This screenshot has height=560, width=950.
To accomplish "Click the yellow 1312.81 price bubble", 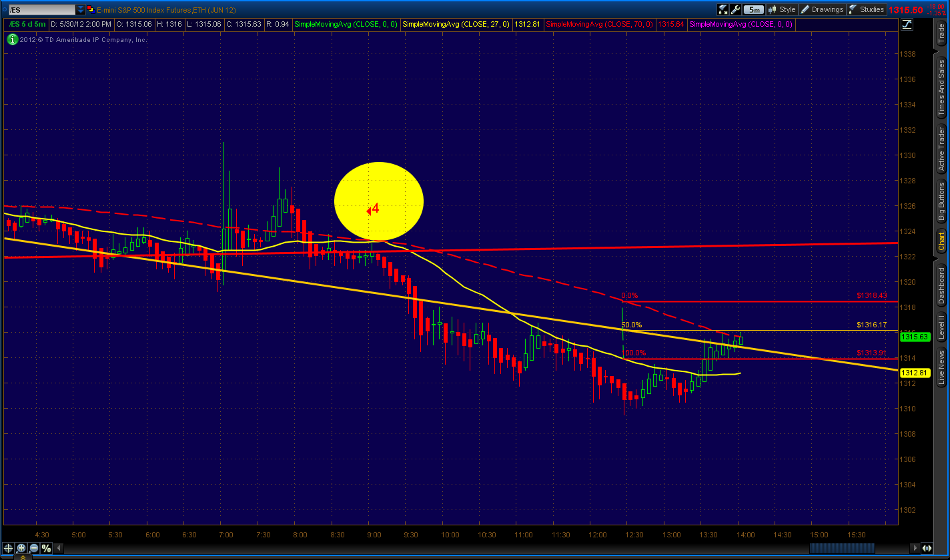I will 915,373.
